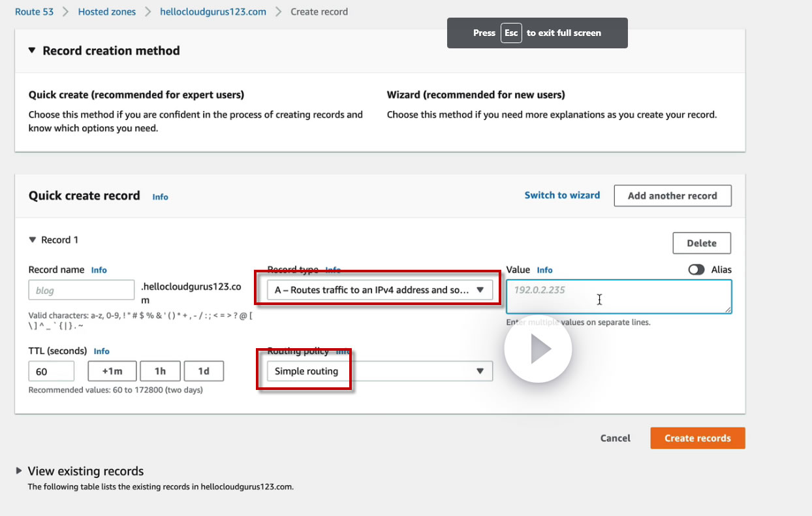Set TTL using the 1h preset
Image resolution: width=812 pixels, height=516 pixels.
coord(160,371)
